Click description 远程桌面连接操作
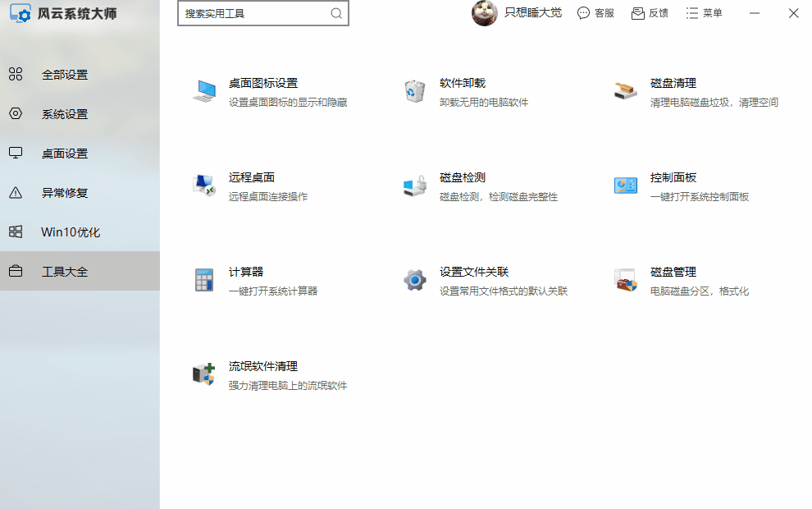The width and height of the screenshot is (812, 509). (x=268, y=197)
